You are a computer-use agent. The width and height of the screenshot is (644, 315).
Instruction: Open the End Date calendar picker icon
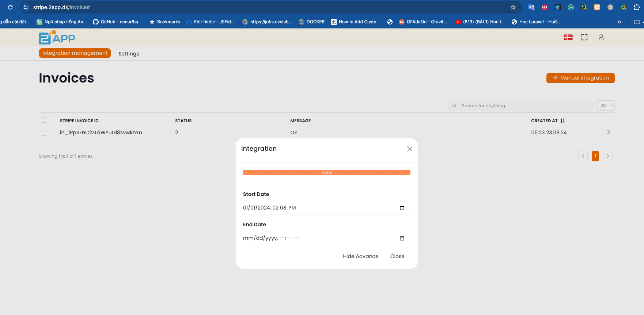click(402, 238)
